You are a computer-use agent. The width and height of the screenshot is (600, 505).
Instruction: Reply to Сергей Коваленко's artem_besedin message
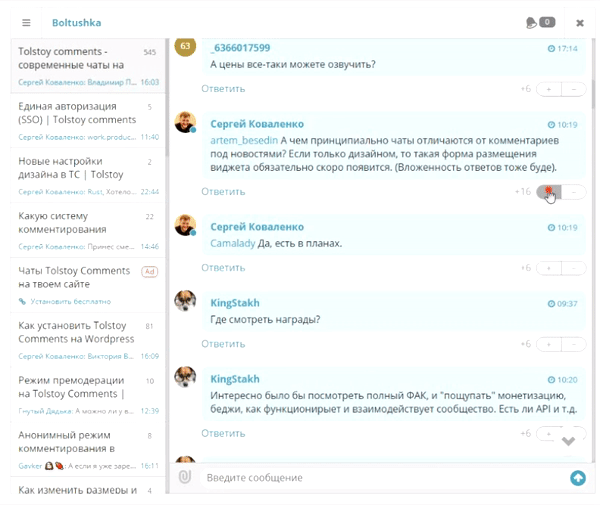tap(223, 191)
